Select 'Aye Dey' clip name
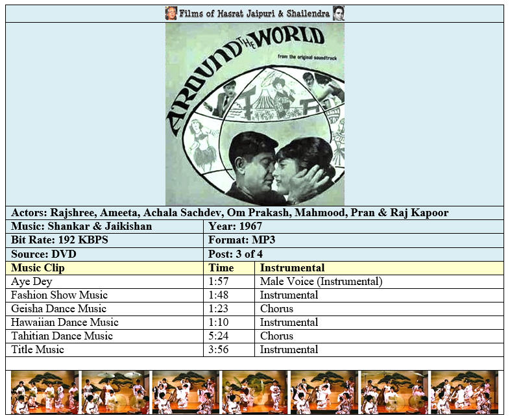Viewport: 510px width, 420px height. pyautogui.click(x=32, y=282)
